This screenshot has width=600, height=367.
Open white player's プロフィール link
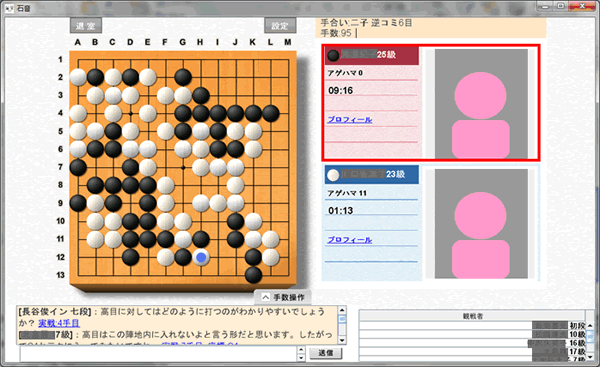point(350,240)
